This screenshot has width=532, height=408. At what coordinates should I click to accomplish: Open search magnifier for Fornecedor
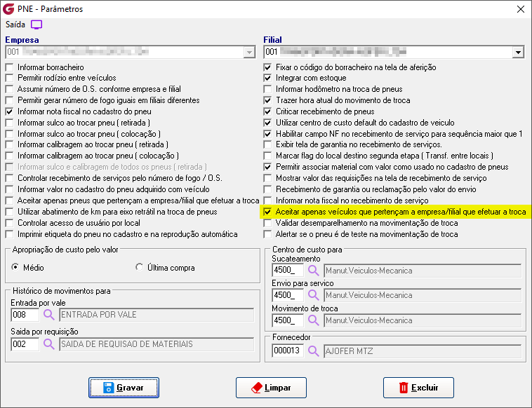pyautogui.click(x=314, y=351)
